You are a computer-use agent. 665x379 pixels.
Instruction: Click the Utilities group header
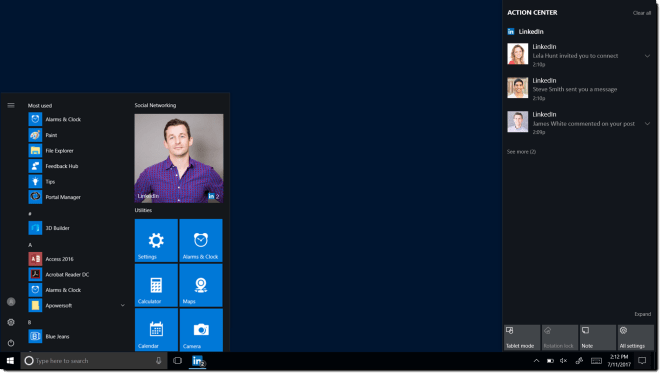144,211
